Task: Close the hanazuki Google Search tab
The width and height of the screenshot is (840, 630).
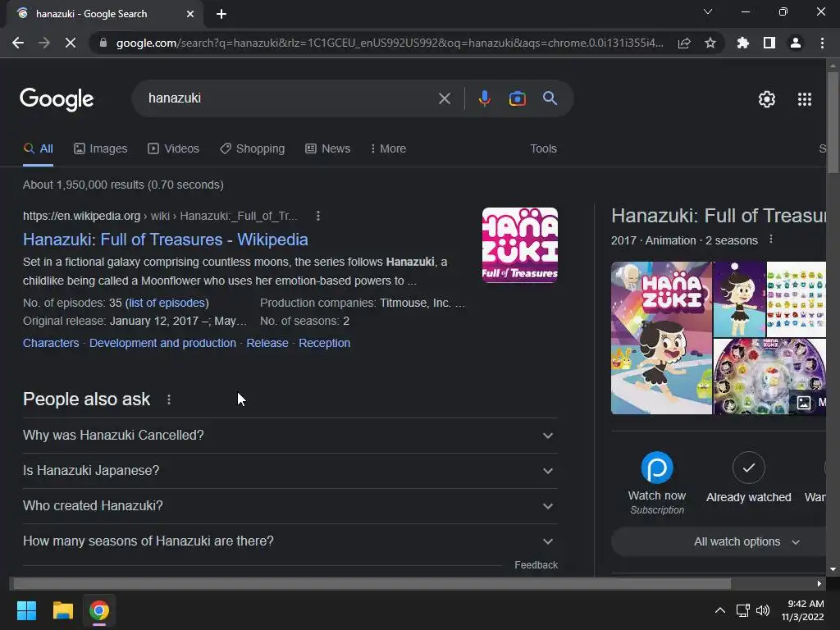Action: (190, 14)
